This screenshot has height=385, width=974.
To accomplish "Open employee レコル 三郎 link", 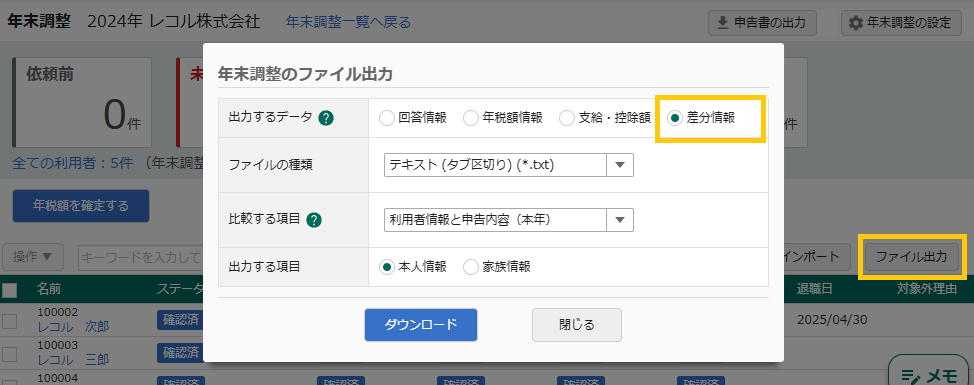I will [73, 360].
